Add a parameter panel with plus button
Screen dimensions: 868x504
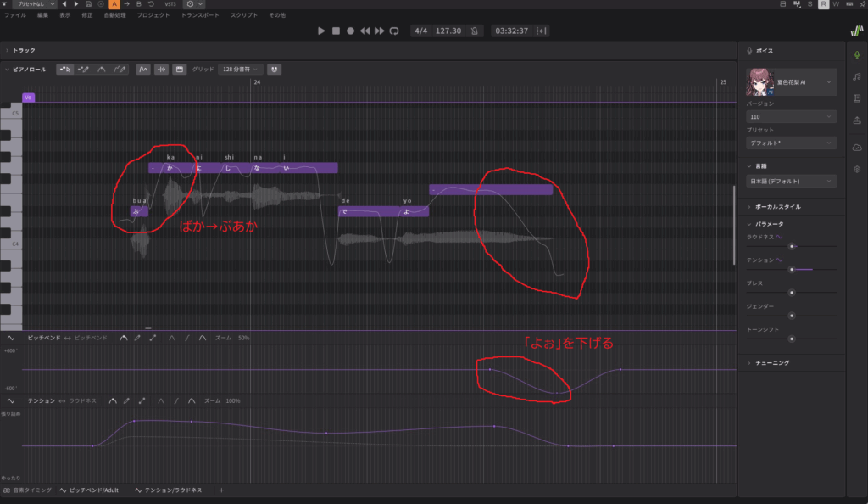click(x=221, y=490)
